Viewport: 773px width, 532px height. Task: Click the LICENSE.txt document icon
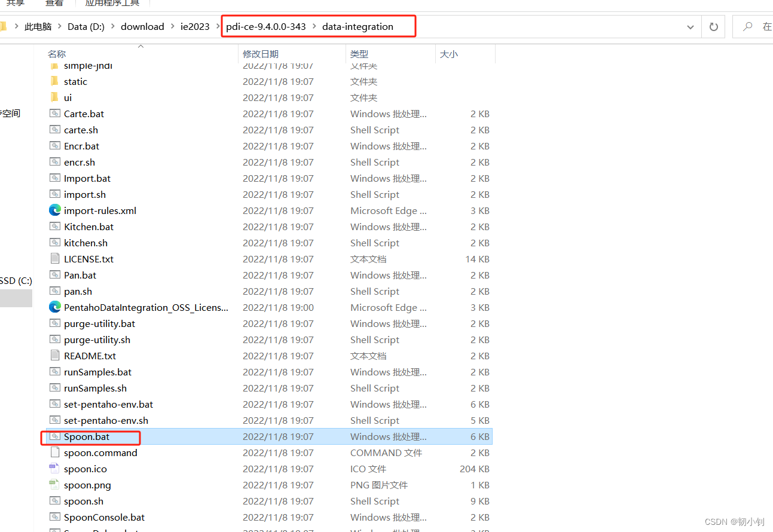(54, 259)
